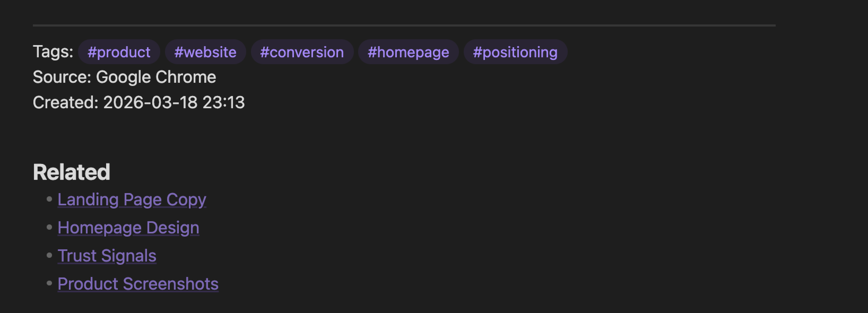Screen dimensions: 868x313
Task: Follow the Homepage Design link
Action: click(128, 228)
